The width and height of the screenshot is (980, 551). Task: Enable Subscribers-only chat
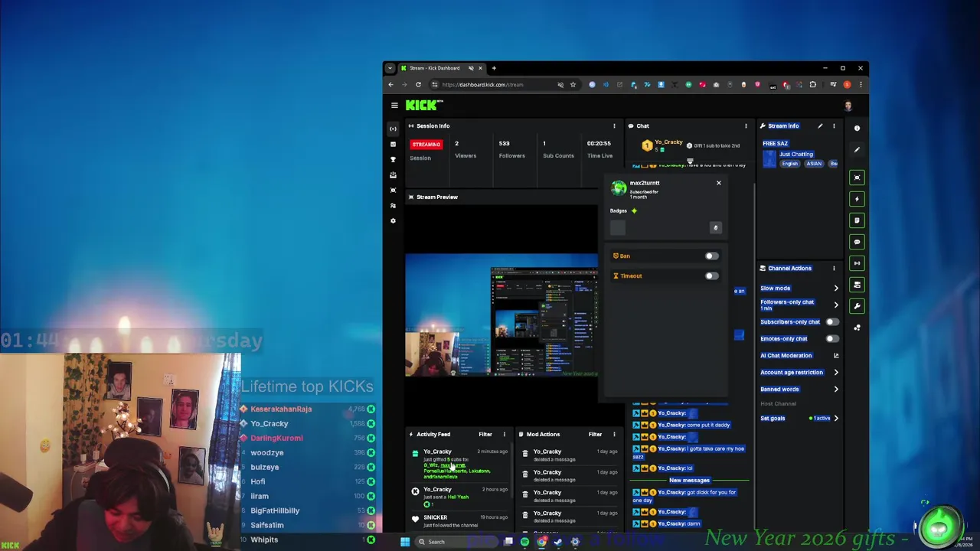[831, 321]
